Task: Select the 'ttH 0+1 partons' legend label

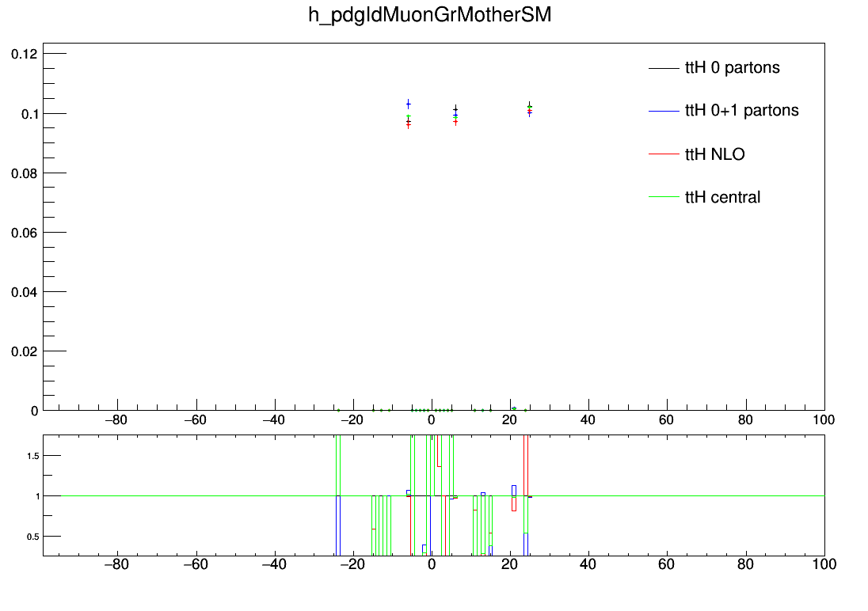Action: 742,111
